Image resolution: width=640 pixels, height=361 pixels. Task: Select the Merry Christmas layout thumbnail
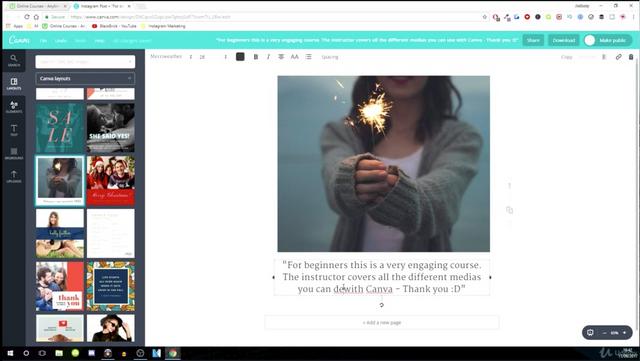coord(111,180)
